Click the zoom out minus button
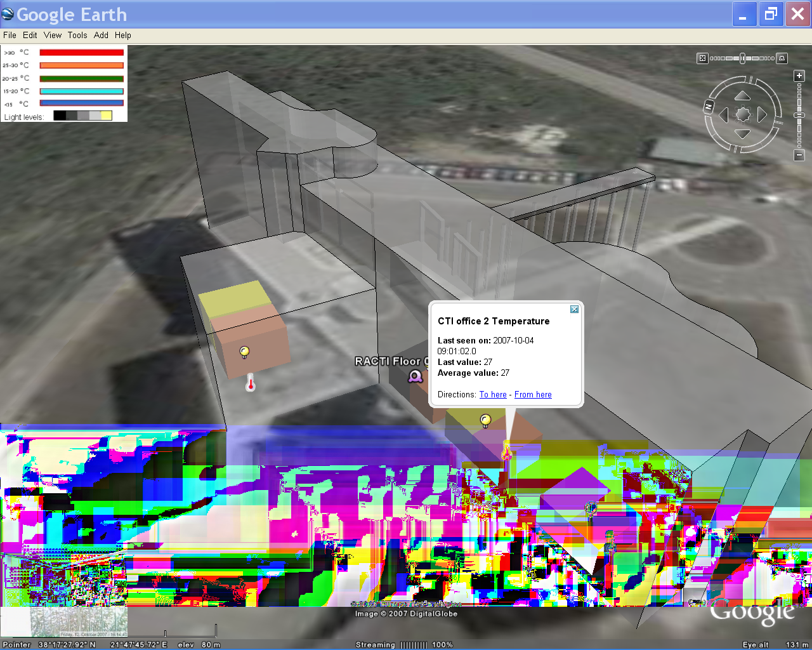This screenshot has height=650, width=812. (799, 155)
